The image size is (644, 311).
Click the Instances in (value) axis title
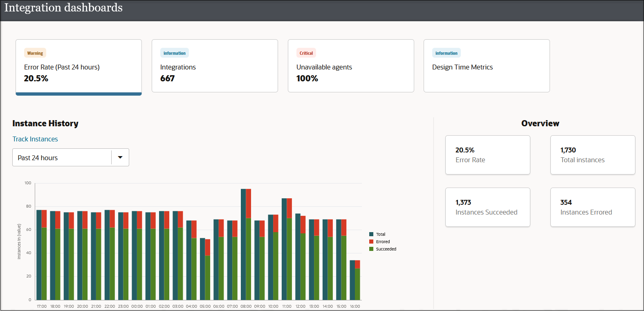click(x=19, y=242)
